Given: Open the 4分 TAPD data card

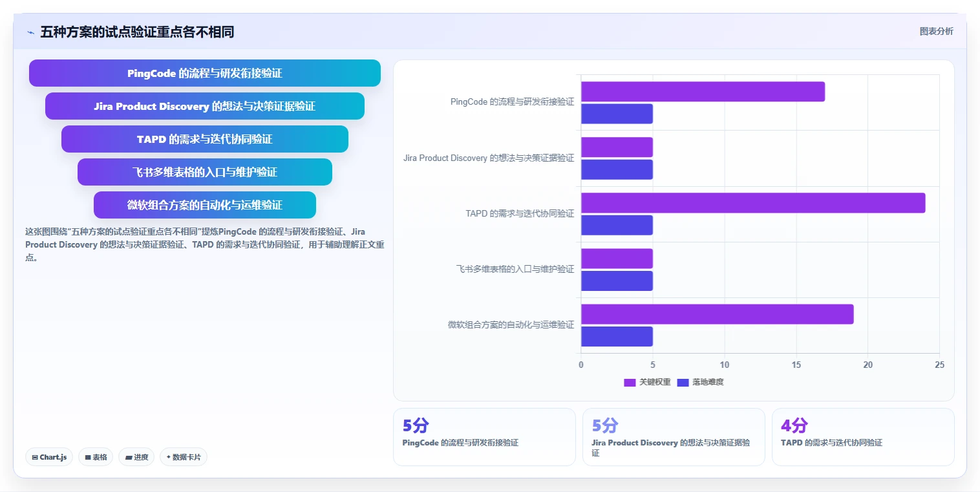Looking at the screenshot, I should (863, 437).
